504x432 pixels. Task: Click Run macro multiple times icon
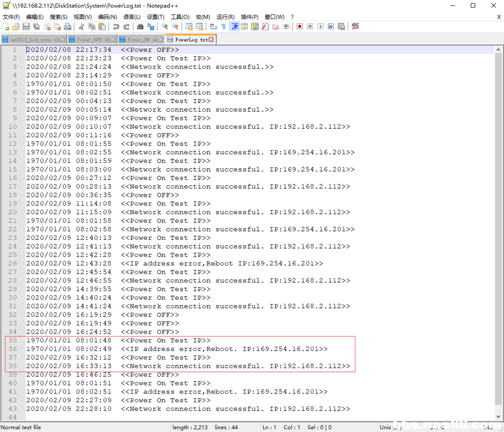point(331,27)
